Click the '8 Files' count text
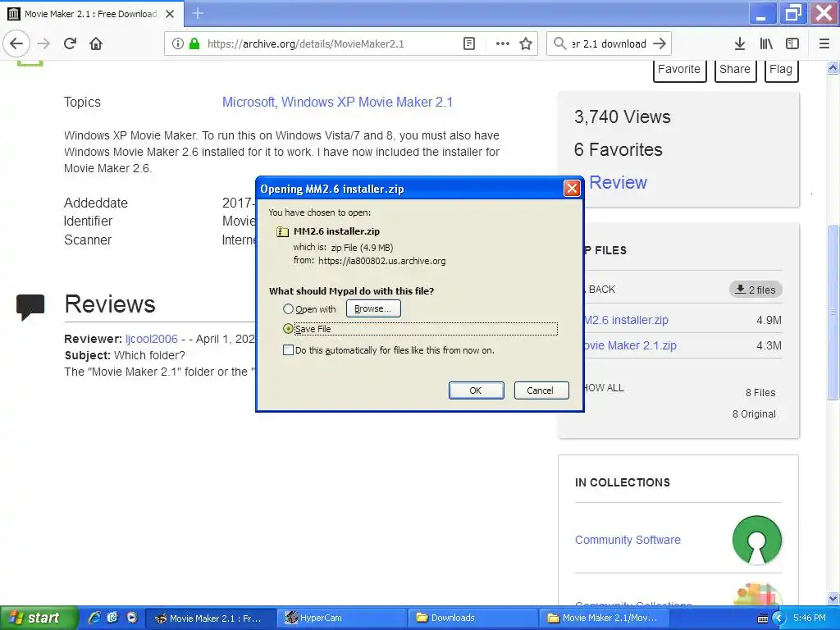Image resolution: width=840 pixels, height=630 pixels. pyautogui.click(x=760, y=393)
